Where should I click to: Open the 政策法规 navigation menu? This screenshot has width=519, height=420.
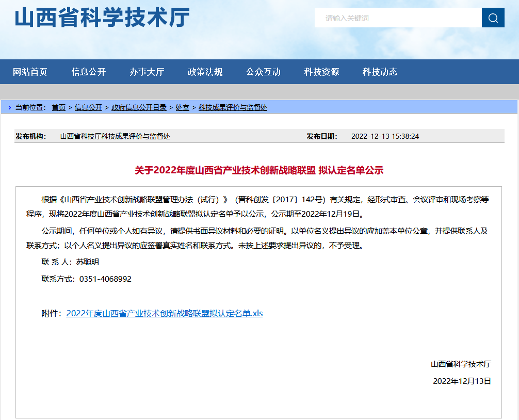point(205,72)
